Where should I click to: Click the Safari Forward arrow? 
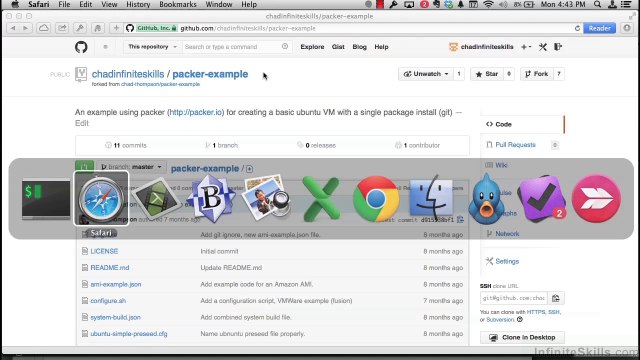click(x=25, y=28)
